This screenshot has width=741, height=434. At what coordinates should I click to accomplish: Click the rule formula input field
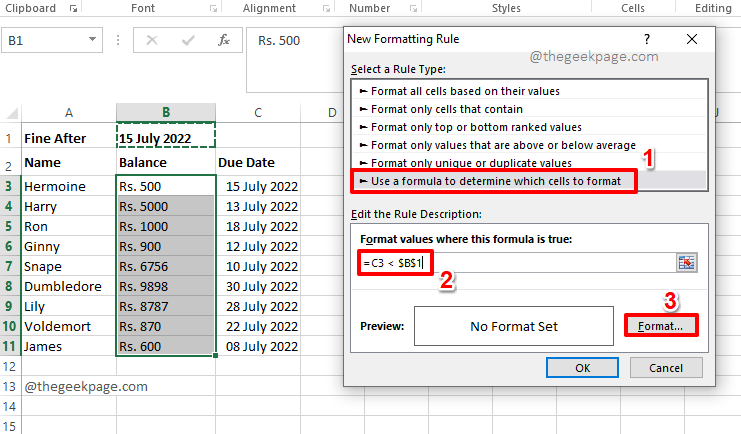pos(515,263)
